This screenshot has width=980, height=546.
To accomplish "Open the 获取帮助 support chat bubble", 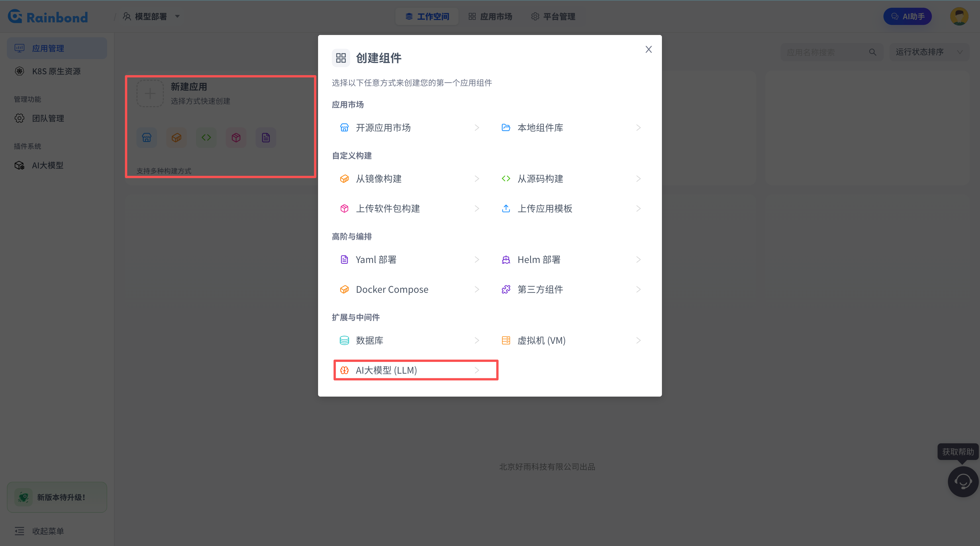I will [963, 481].
